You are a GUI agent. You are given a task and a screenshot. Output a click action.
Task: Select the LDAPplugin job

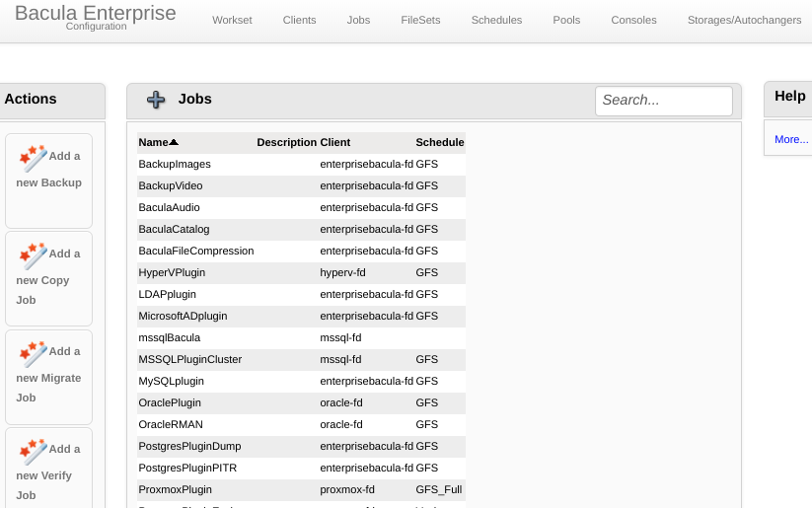coord(168,295)
